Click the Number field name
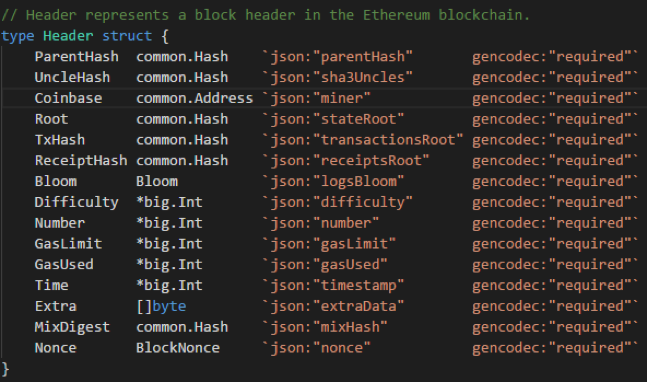The height and width of the screenshot is (382, 647). point(60,223)
